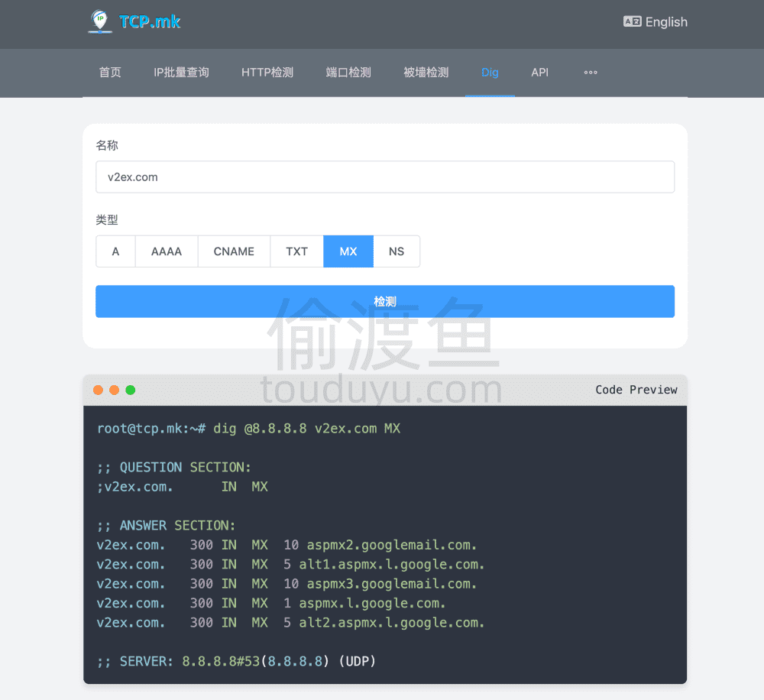
Task: Open the more options ellipsis menu
Action: 591,73
